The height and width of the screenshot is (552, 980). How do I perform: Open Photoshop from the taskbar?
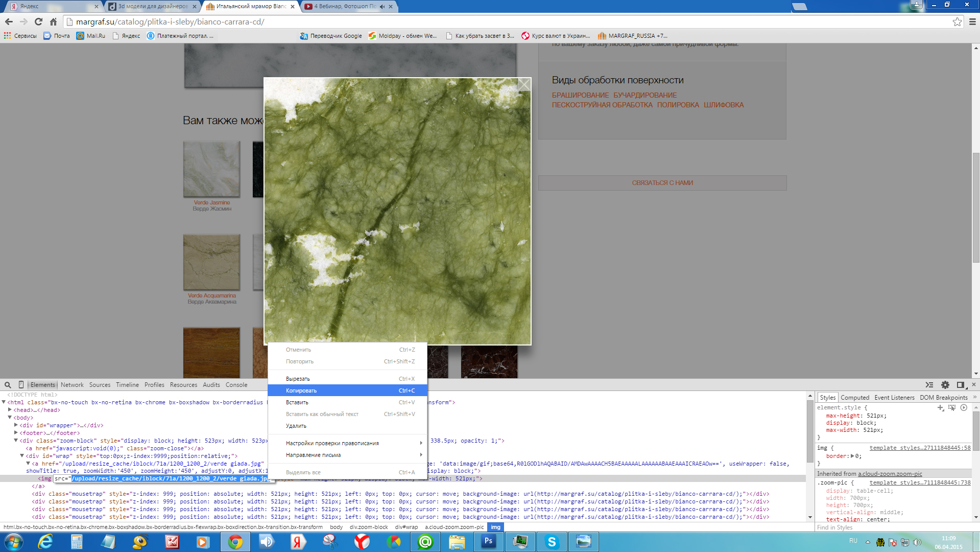pos(488,541)
